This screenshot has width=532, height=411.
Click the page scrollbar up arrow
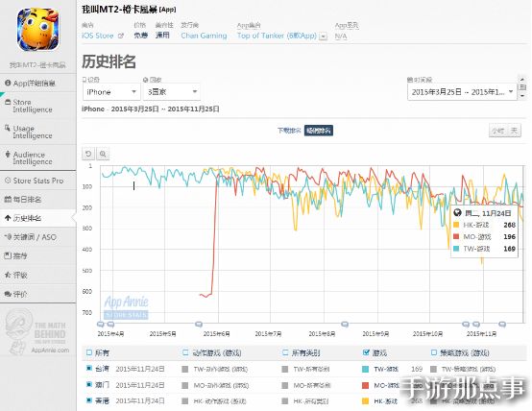tap(522, 79)
